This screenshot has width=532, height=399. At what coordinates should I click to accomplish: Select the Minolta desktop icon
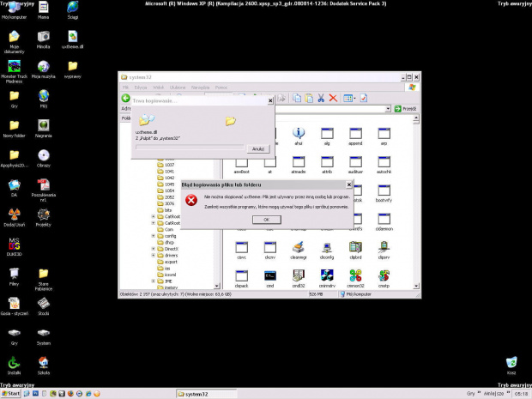coord(44,39)
